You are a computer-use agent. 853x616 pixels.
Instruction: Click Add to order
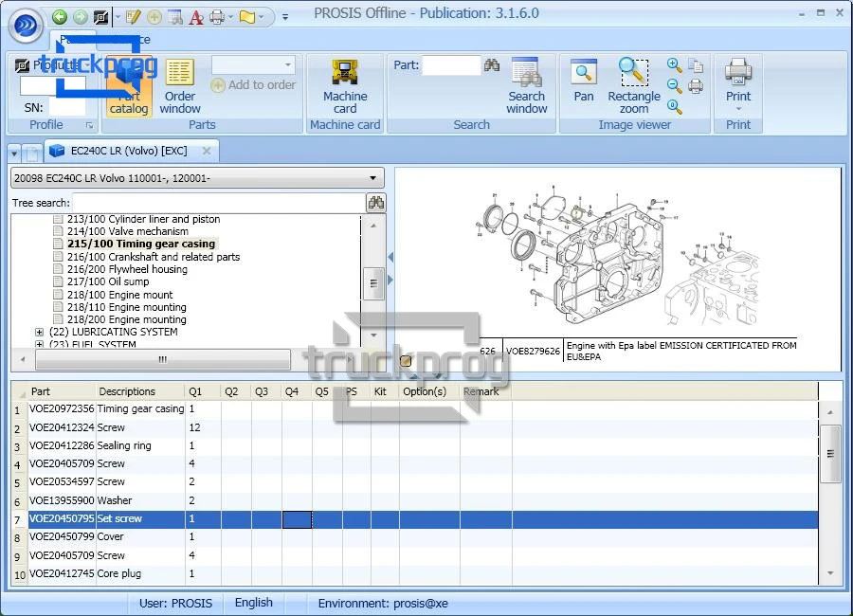coord(253,85)
